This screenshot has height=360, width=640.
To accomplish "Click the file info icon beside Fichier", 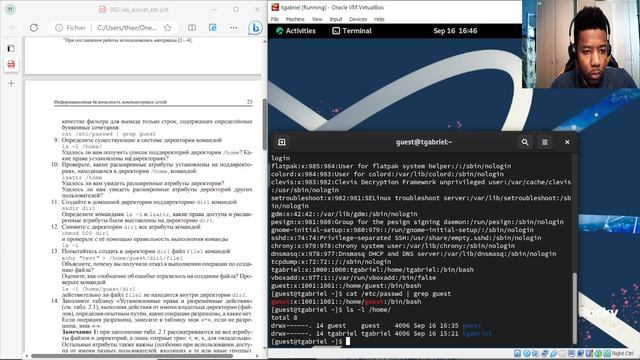I will (59, 27).
